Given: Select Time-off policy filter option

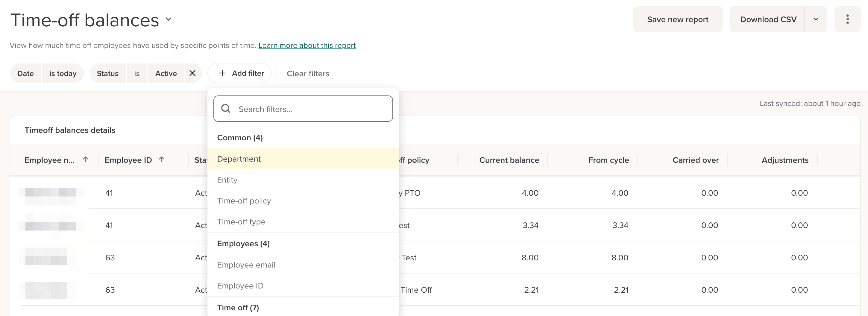Looking at the screenshot, I should pos(244,201).
